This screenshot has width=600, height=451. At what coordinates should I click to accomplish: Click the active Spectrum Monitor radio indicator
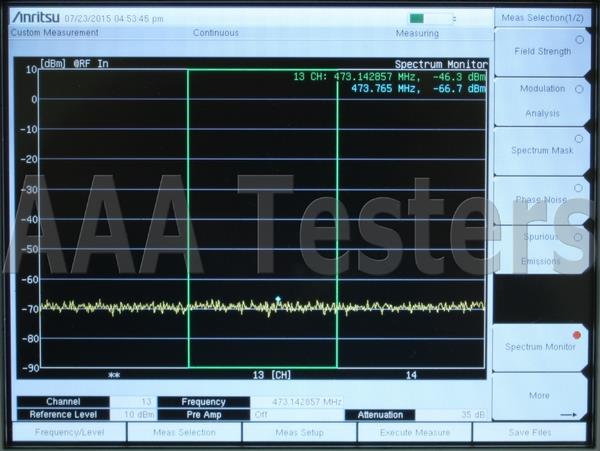577,335
